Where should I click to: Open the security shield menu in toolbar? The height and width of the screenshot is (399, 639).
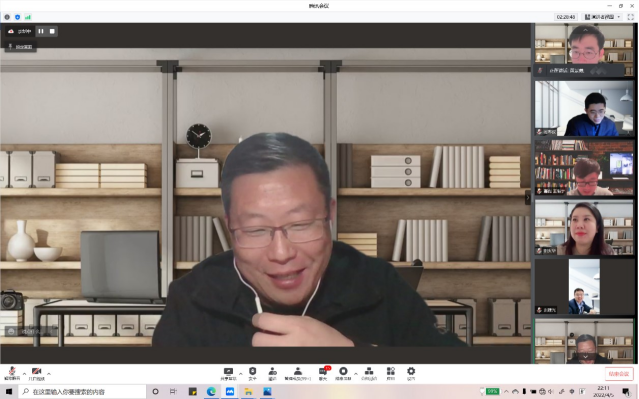(253, 373)
